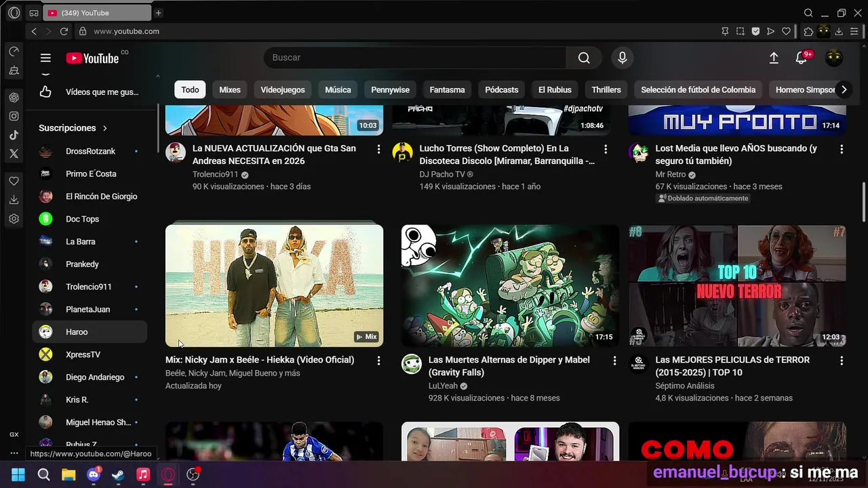Viewport: 868px width, 488px height.
Task: Open Discord from the taskbar
Action: pos(94,474)
